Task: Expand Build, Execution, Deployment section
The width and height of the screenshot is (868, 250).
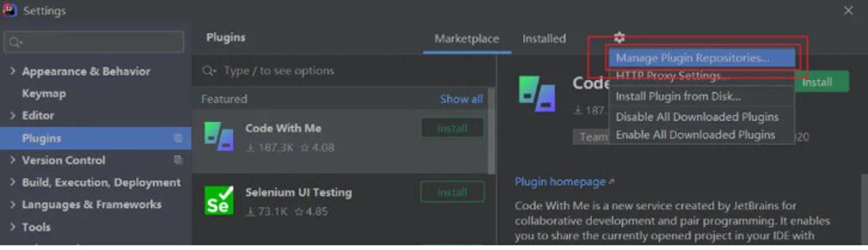Action: [13, 182]
